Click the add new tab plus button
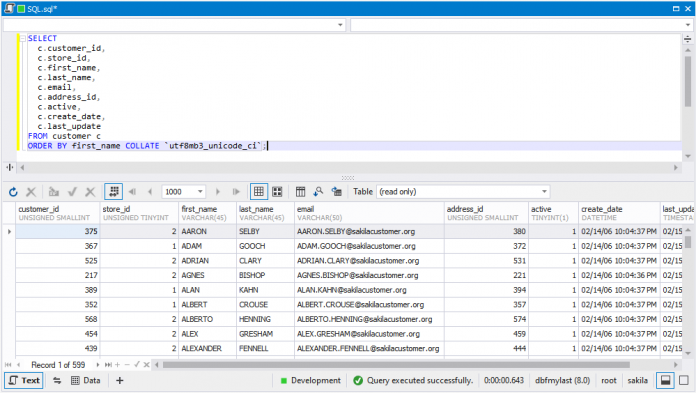Viewport: 696px width, 393px height. click(x=119, y=381)
